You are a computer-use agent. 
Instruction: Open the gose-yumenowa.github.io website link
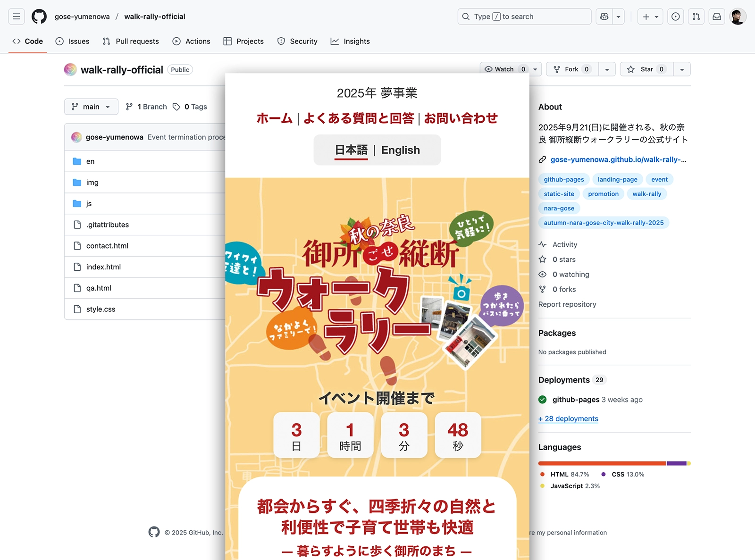coord(618,159)
